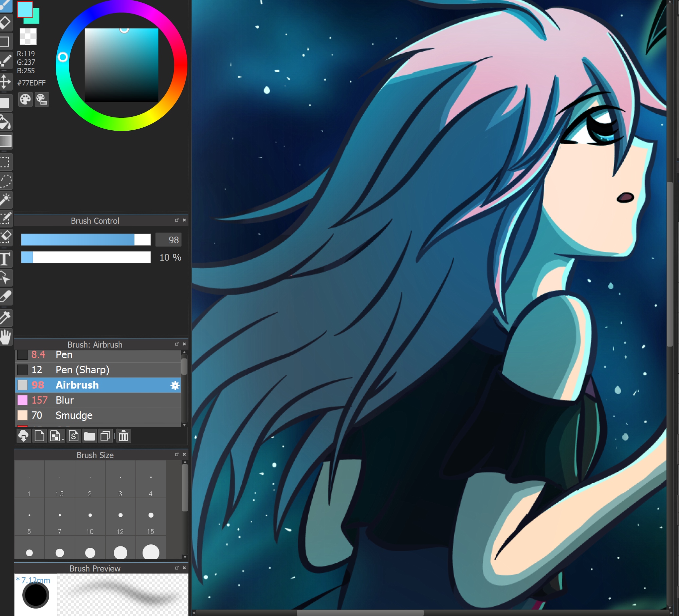Click the brush opacity slider
Screen dimensions: 679x616
(86, 257)
